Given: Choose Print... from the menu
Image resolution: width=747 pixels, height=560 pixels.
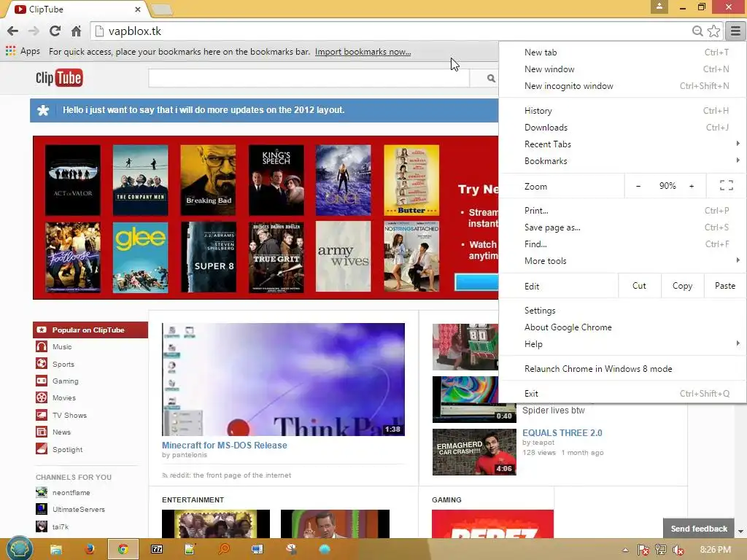Looking at the screenshot, I should coord(622,211).
